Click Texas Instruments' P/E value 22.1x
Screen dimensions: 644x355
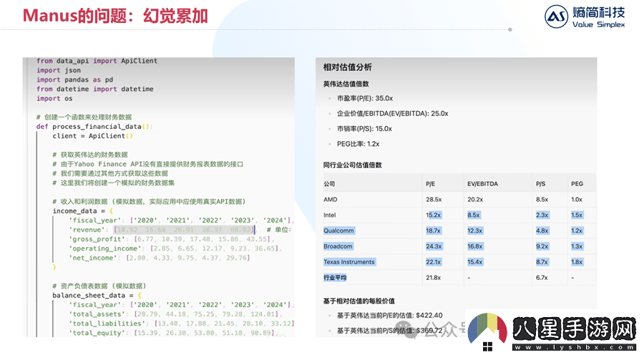tap(434, 262)
